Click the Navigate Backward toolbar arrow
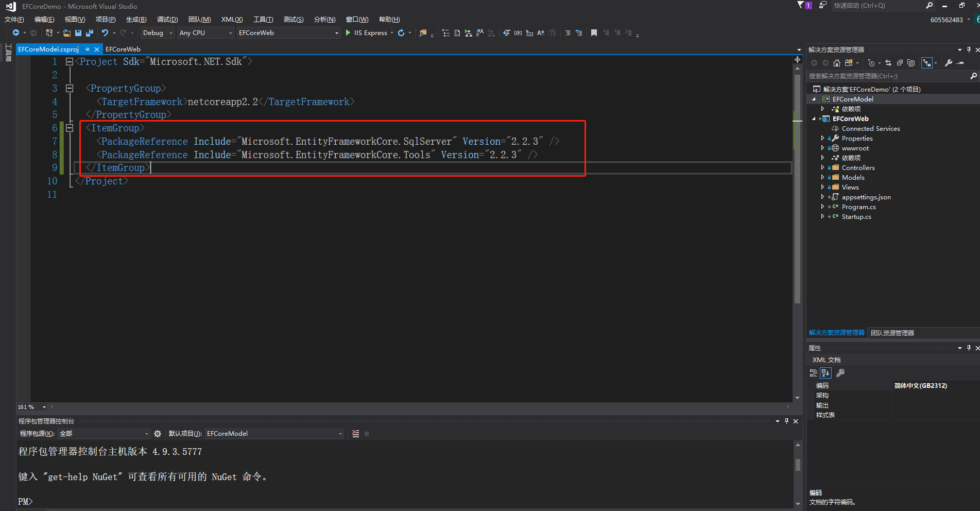This screenshot has width=980, height=511. click(16, 33)
